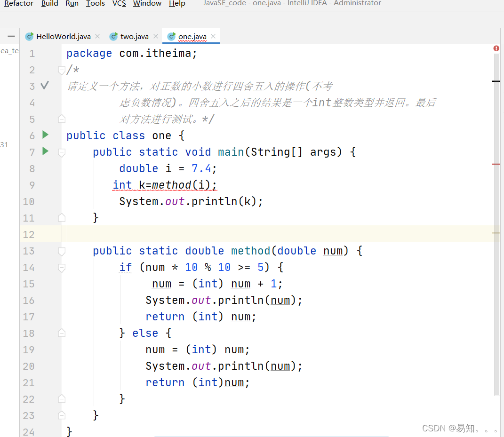Image resolution: width=504 pixels, height=437 pixels.
Task: Switch to the HelloWorld.java tab
Action: [x=64, y=36]
